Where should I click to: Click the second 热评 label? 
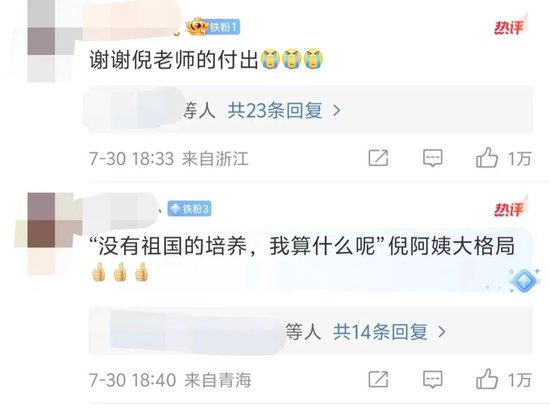[510, 207]
